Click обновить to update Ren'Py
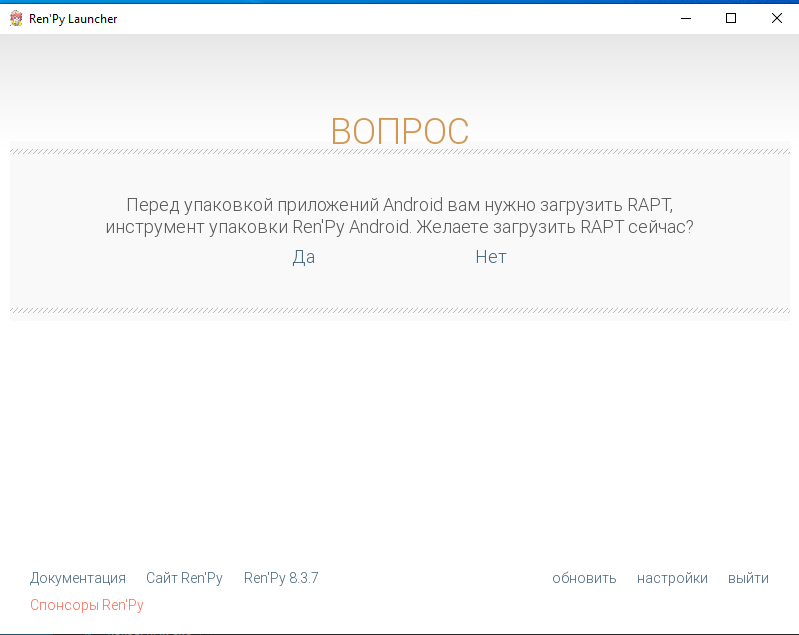 coord(584,578)
